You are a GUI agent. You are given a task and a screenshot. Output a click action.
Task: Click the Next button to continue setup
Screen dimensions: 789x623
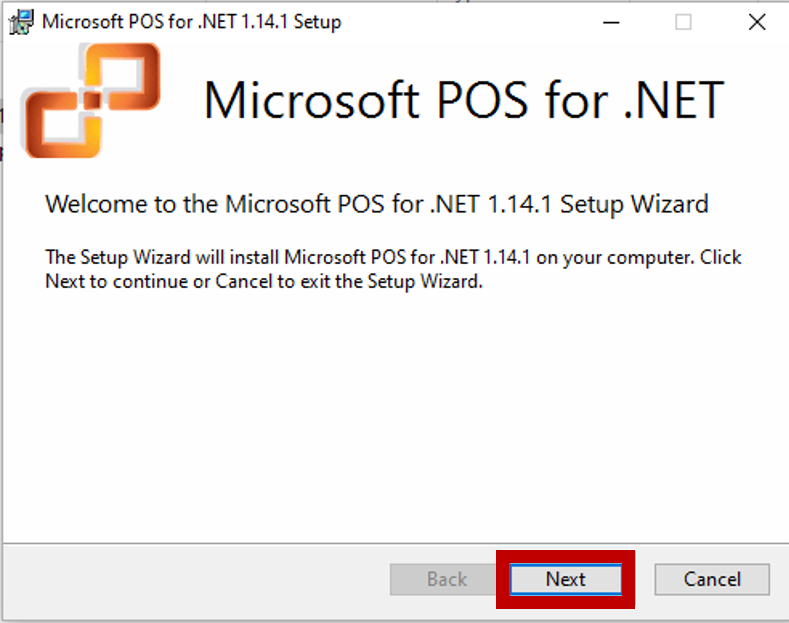pos(565,579)
